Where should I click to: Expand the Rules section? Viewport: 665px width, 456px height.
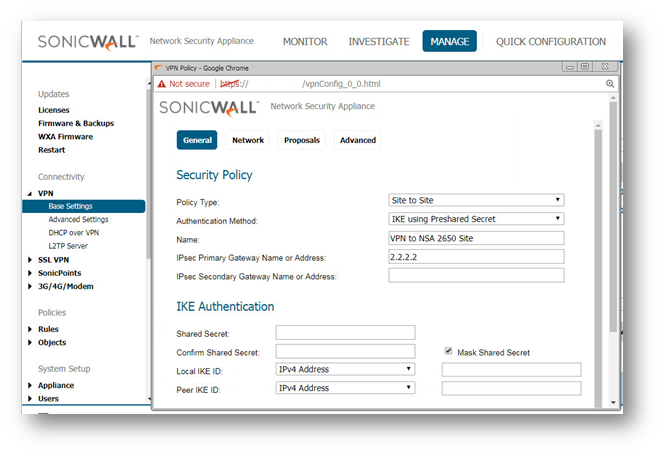click(x=30, y=329)
